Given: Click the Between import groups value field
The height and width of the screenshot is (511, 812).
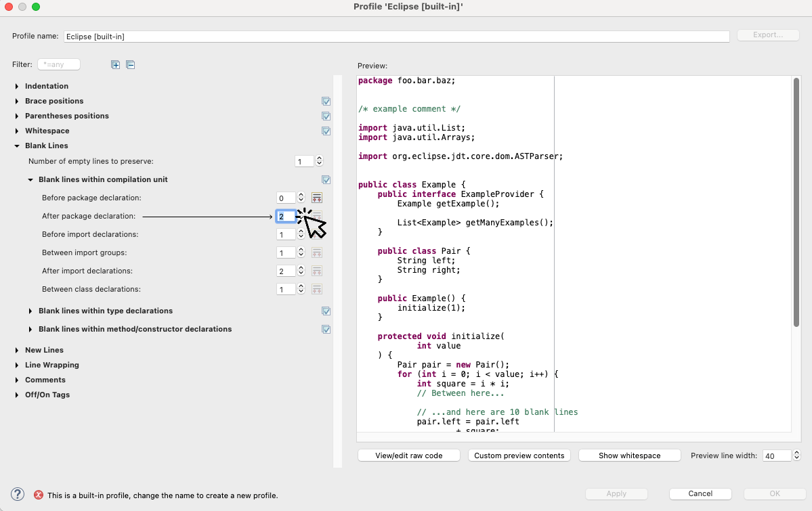Looking at the screenshot, I should tap(286, 252).
